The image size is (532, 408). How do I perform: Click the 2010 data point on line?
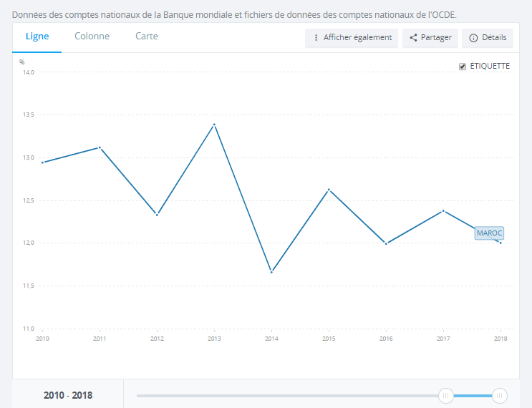click(x=43, y=162)
